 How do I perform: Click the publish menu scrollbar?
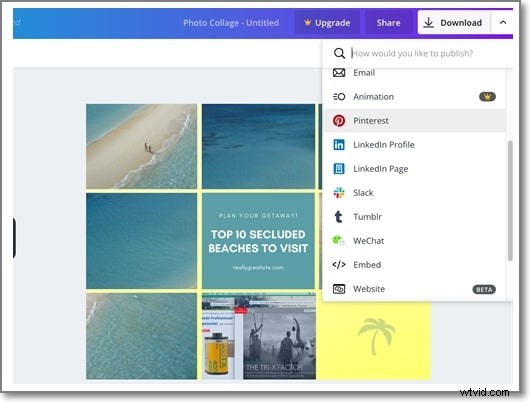(510, 201)
